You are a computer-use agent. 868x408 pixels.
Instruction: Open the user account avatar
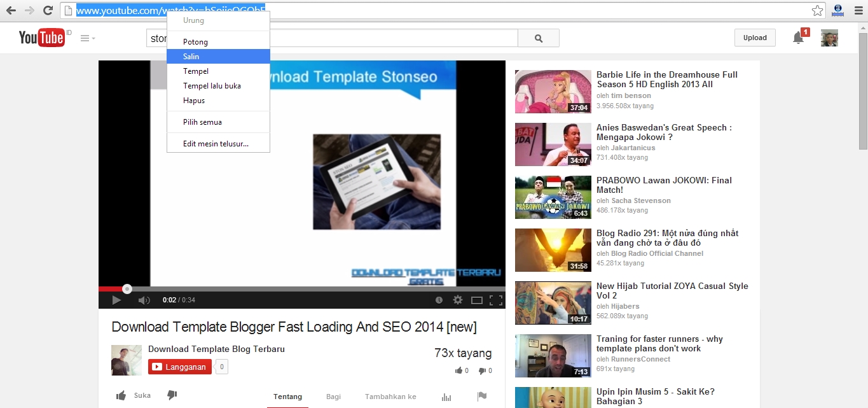pos(829,38)
